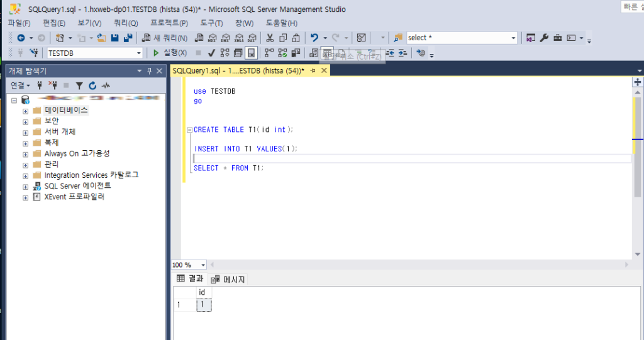Screen dimensions: 644x340
Task: Pin the Object Explorer panel
Action: [x=149, y=71]
